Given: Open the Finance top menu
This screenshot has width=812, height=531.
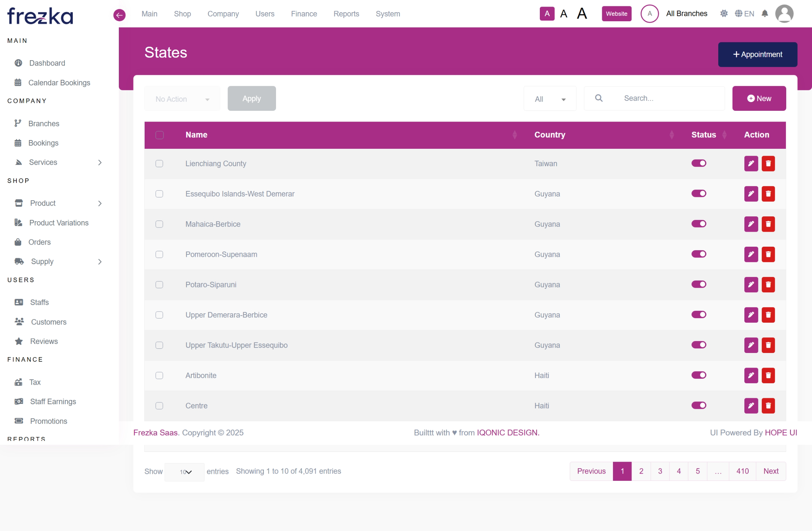Looking at the screenshot, I should tap(304, 14).
